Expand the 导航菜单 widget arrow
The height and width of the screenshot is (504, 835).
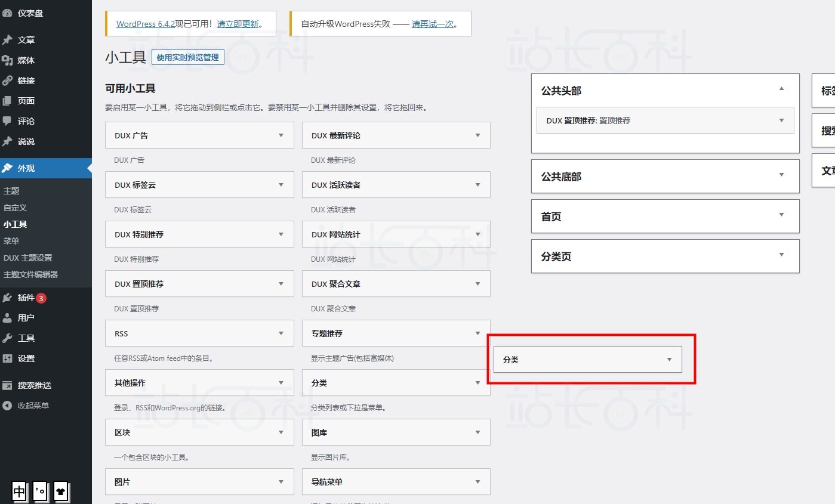(x=477, y=482)
